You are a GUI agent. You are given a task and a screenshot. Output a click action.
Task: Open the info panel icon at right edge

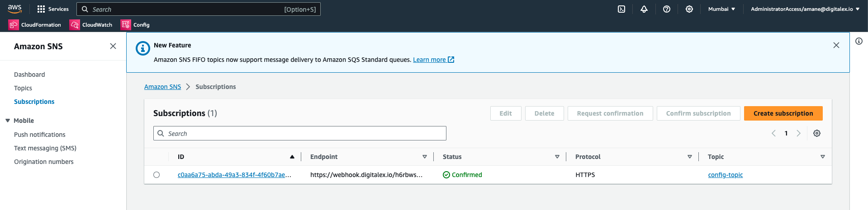[859, 41]
